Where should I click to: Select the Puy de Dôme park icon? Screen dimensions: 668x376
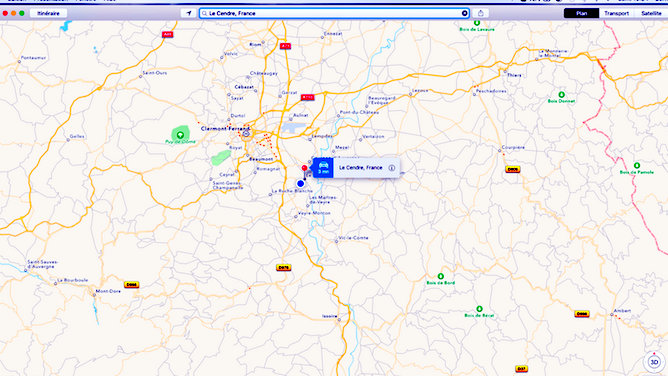coord(180,135)
